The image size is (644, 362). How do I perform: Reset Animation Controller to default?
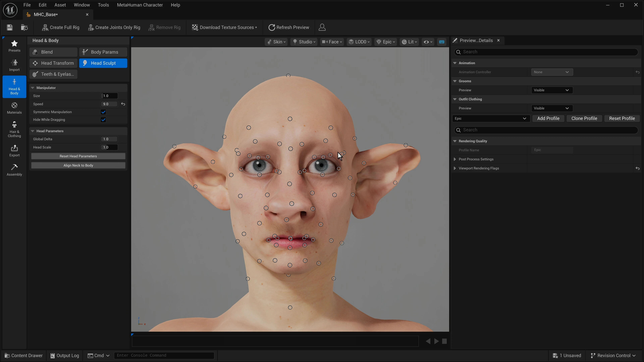(637, 72)
